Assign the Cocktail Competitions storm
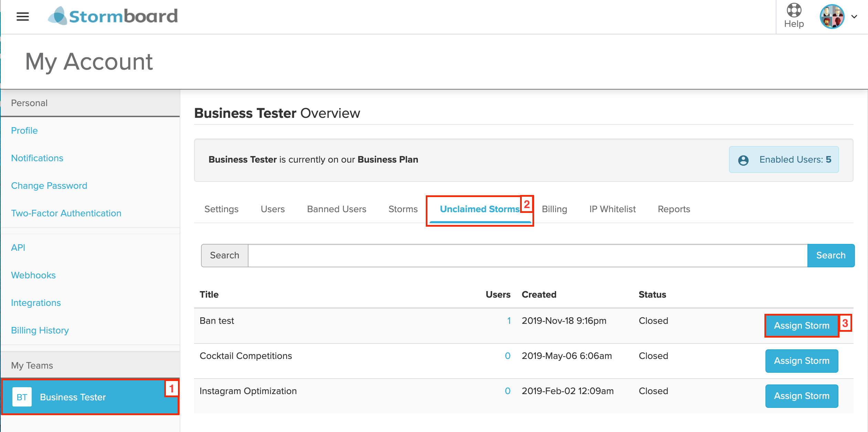Image resolution: width=868 pixels, height=432 pixels. (802, 361)
